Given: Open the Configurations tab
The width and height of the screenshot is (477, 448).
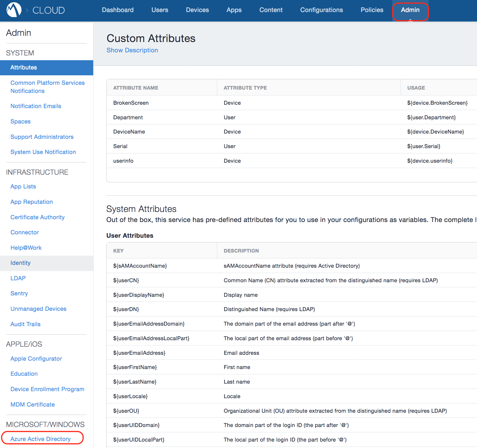Looking at the screenshot, I should (x=321, y=10).
